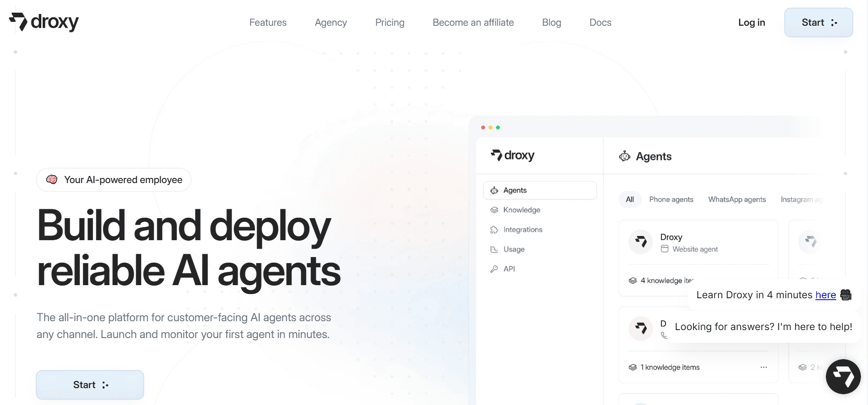Click the Start button below the hero text

pyautogui.click(x=90, y=385)
